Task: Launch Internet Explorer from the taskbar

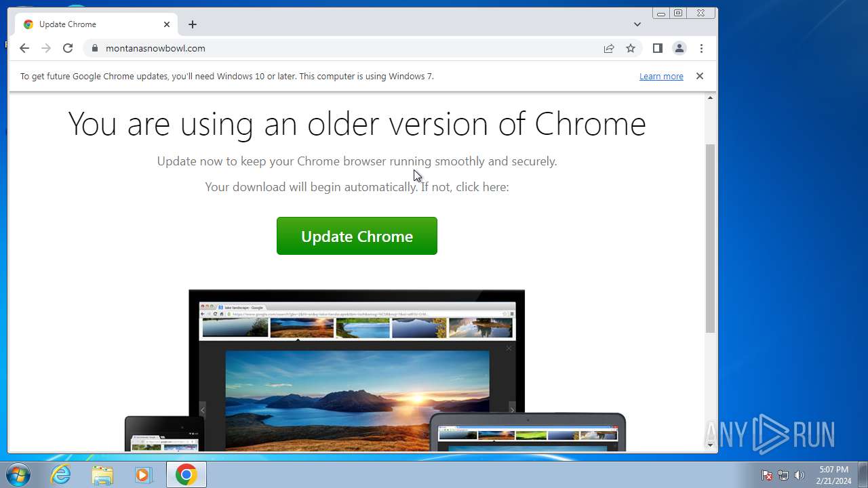Action: coord(60,474)
